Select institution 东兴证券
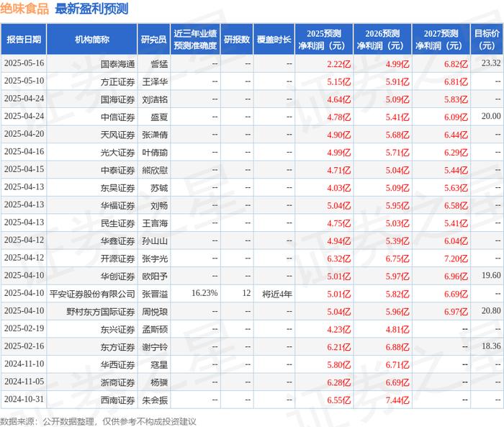Viewport: 504px width, 427px height. click(x=117, y=330)
